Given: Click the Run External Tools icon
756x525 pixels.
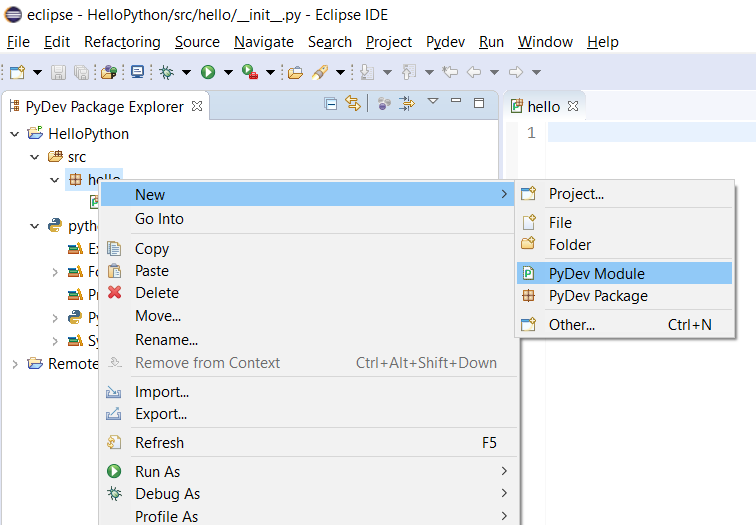Looking at the screenshot, I should 250,72.
